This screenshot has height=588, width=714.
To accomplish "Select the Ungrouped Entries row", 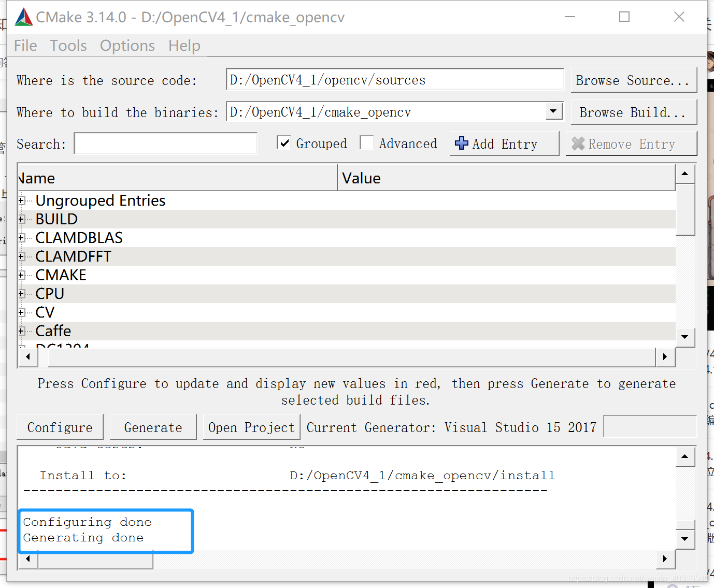I will coord(346,200).
